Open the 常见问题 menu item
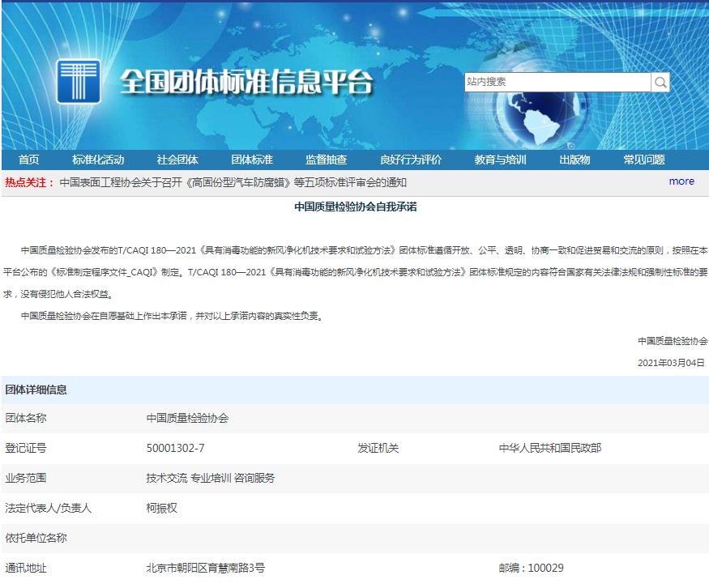709x588 pixels. [644, 160]
